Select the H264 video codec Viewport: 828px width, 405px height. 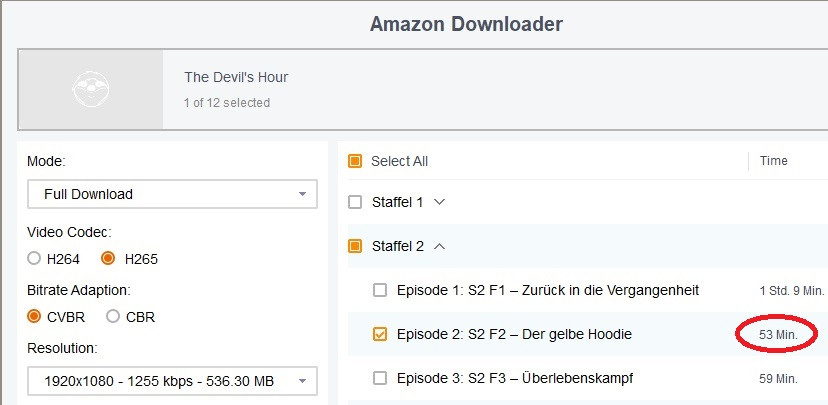[34, 259]
